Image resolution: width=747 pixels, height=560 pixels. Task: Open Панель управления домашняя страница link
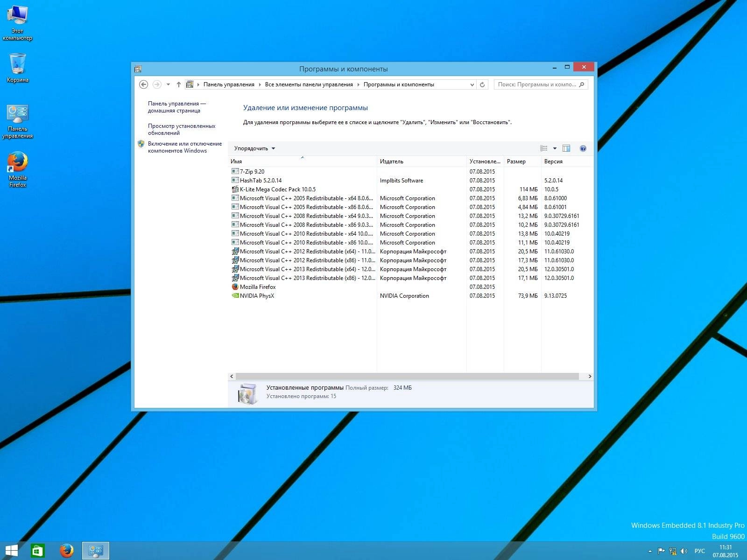pyautogui.click(x=177, y=107)
